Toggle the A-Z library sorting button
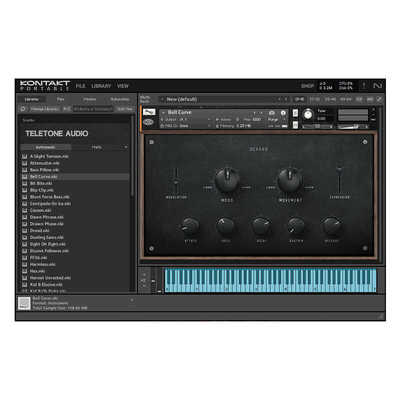Image resolution: width=400 pixels, height=400 pixels. pyautogui.click(x=67, y=109)
